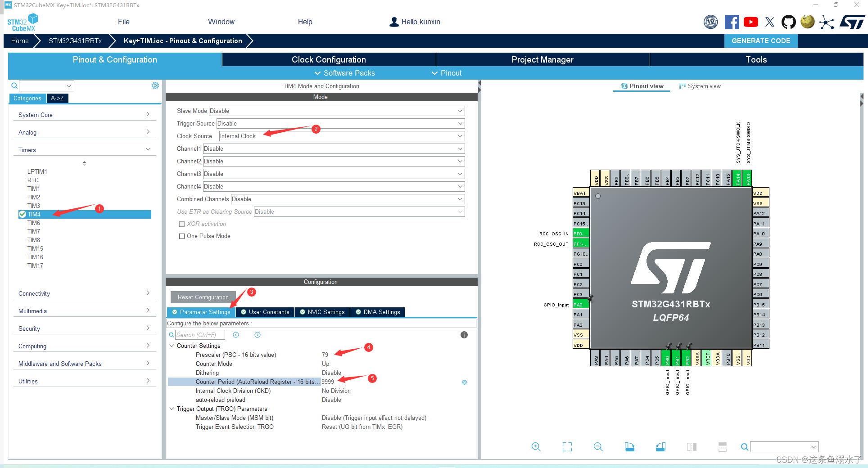Fit pinout chip view to window
Screen dimensions: 868x468
click(x=567, y=447)
